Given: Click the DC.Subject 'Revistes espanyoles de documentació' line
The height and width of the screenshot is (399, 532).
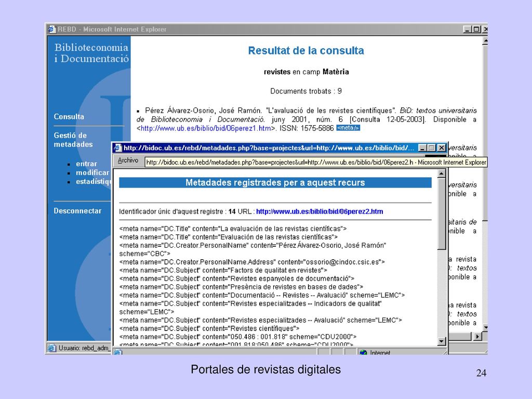Looking at the screenshot, I should point(237,278).
